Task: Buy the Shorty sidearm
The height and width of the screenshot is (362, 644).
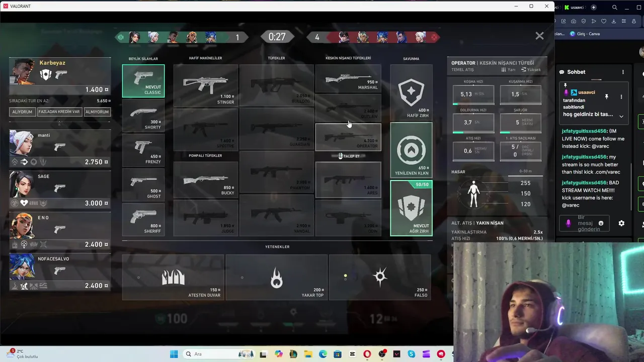Action: tap(143, 116)
